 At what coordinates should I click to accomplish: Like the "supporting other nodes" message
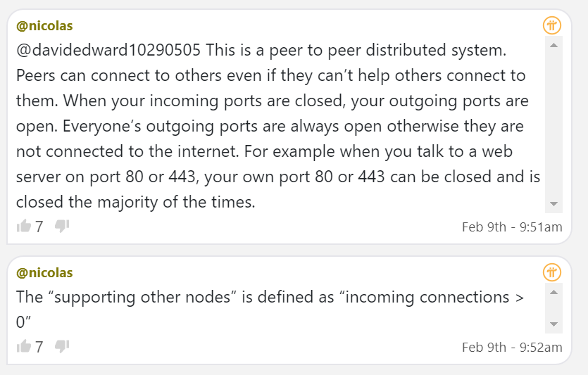click(24, 346)
